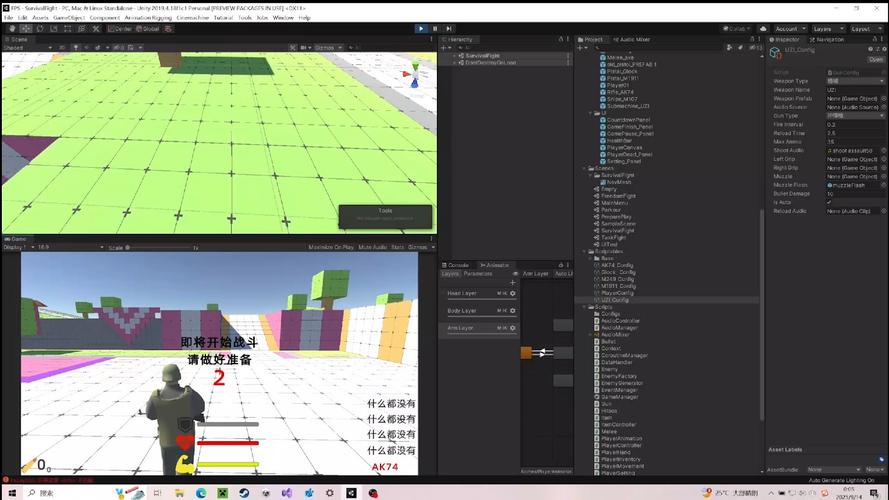Open Shaded draw mode dropdown
889x500 pixels.
[x=28, y=48]
